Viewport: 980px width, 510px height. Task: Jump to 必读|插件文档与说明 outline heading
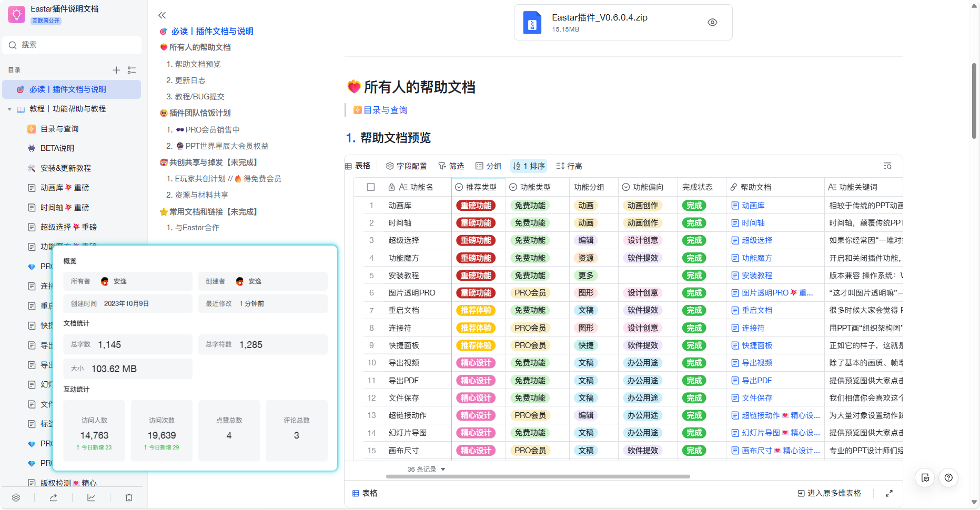tap(212, 32)
